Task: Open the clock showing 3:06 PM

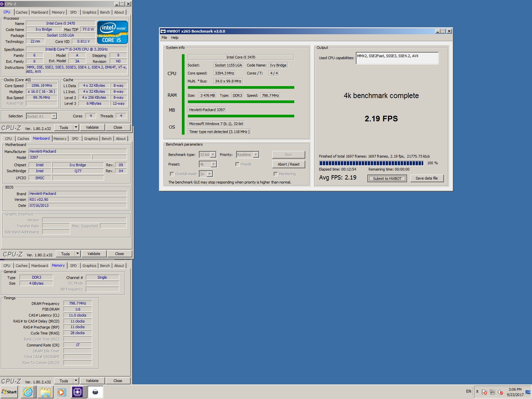Action: (515, 392)
